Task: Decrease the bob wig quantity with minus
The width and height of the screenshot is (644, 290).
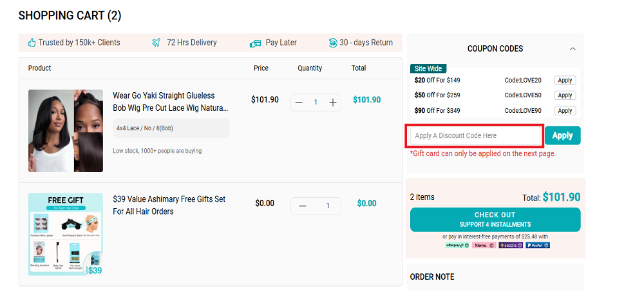Action: point(299,102)
